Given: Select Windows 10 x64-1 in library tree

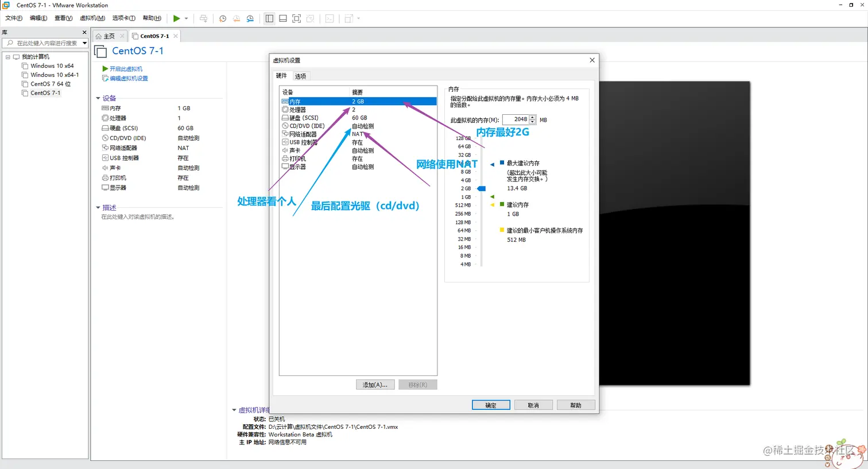Looking at the screenshot, I should coord(55,75).
